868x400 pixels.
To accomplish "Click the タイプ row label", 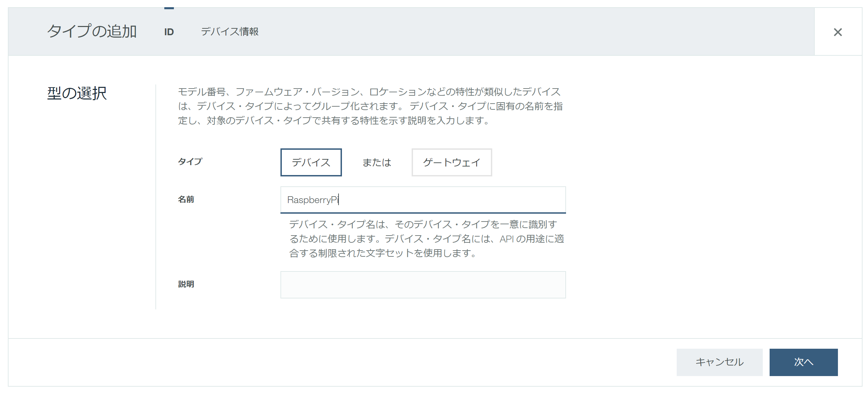I will click(190, 161).
